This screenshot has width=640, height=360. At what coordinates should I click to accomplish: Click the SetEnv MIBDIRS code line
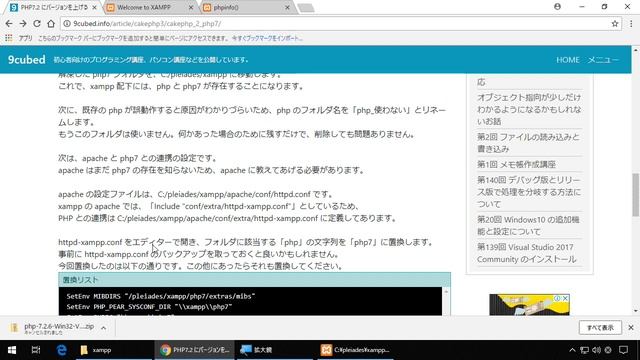pyautogui.click(x=161, y=296)
